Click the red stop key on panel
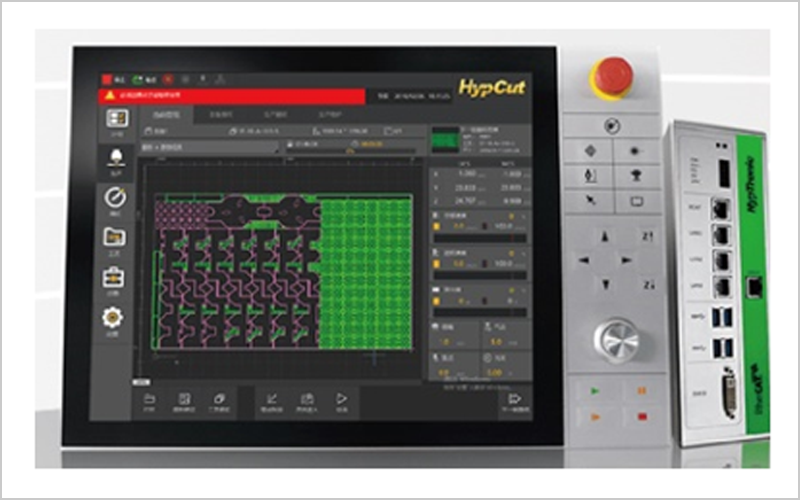Viewport: 800px width, 500px height. tap(642, 417)
